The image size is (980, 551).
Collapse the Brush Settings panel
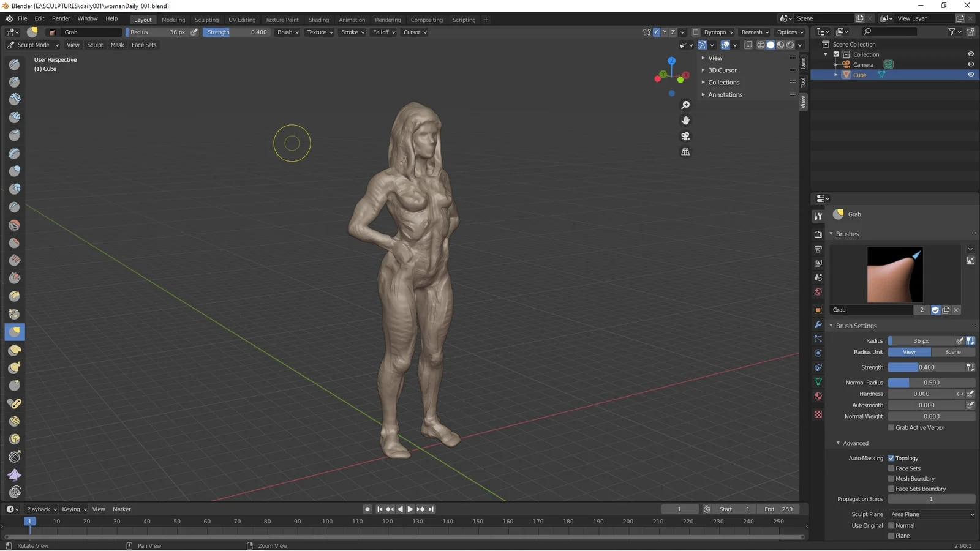click(x=831, y=326)
